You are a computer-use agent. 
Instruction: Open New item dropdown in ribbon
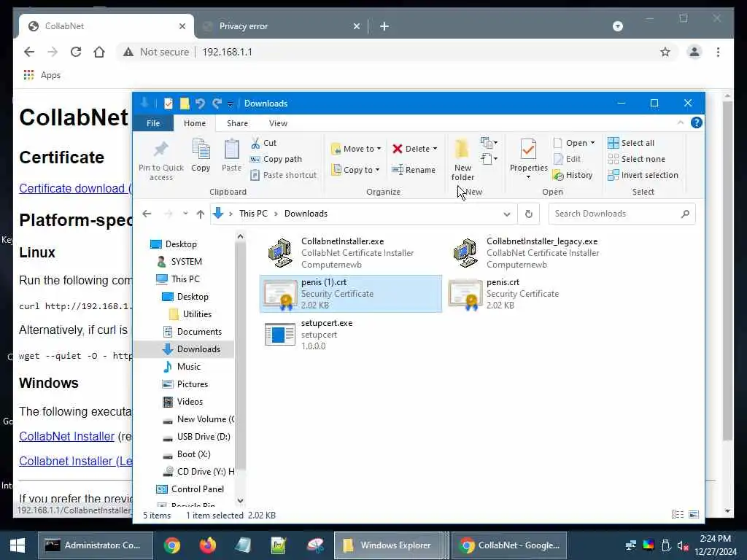click(489, 142)
